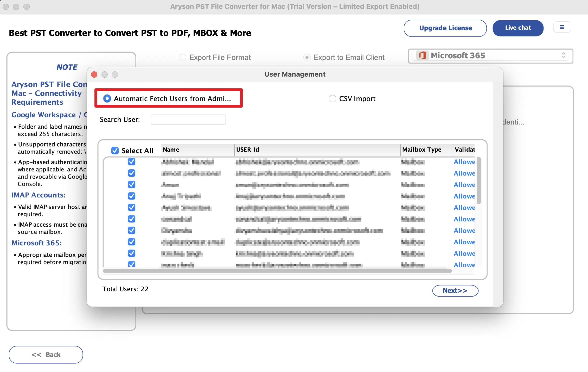Viewport: 588px width, 372px height.
Task: Click the Upgrade License button
Action: [x=445, y=28]
